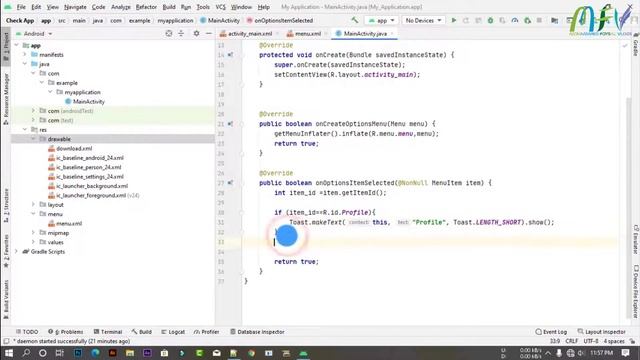Expand the Gradle Scripts node

pos(16,251)
